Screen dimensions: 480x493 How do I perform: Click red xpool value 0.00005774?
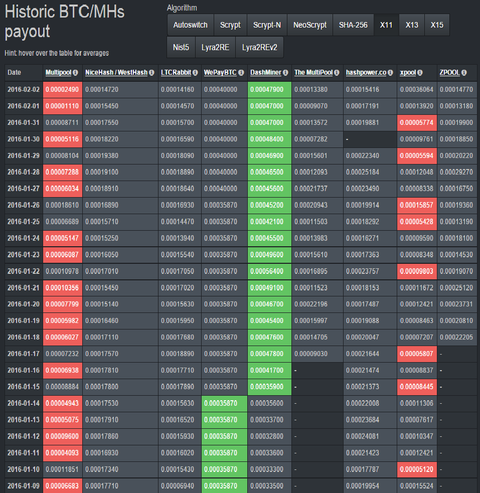(x=417, y=123)
